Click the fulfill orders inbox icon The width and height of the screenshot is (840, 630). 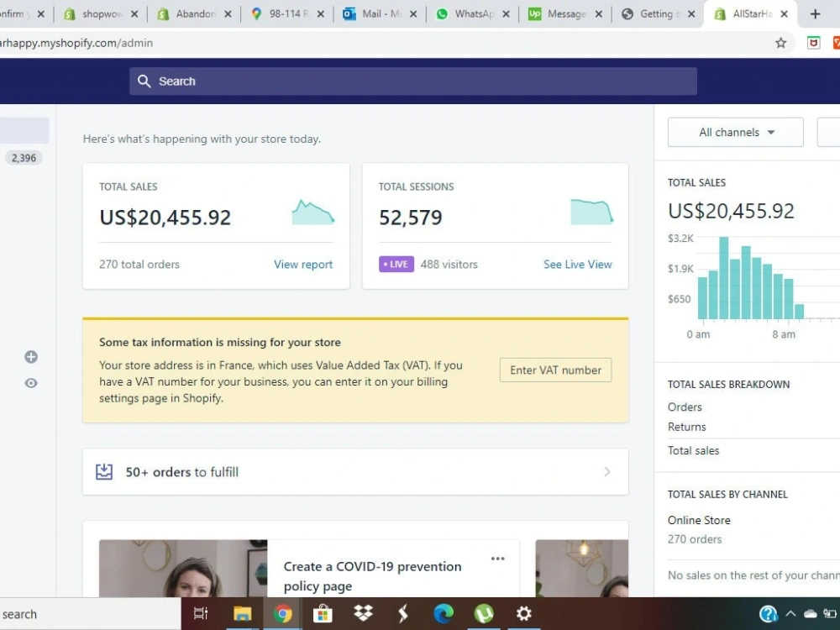click(104, 471)
